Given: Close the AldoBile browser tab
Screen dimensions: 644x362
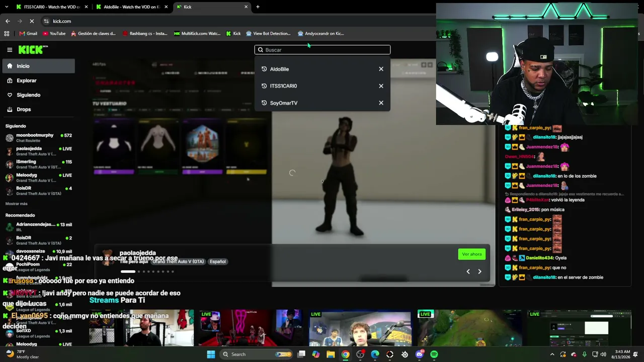Looking at the screenshot, I should tap(166, 7).
